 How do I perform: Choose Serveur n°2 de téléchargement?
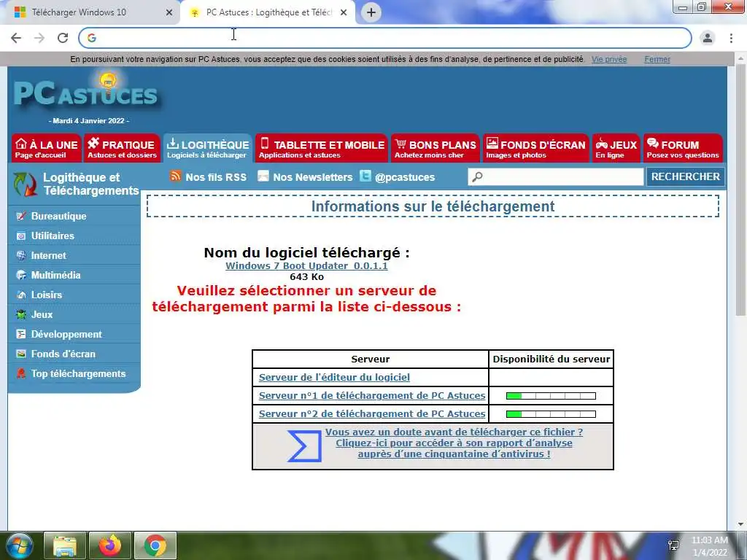[372, 414]
